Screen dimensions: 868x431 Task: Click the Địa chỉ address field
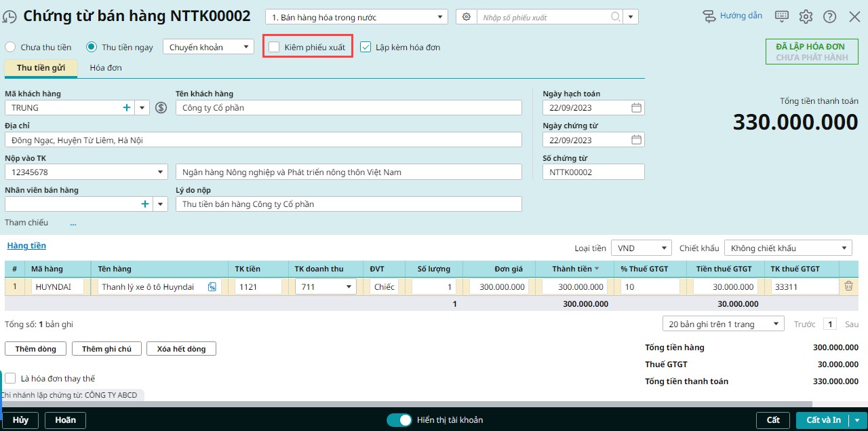pyautogui.click(x=263, y=140)
